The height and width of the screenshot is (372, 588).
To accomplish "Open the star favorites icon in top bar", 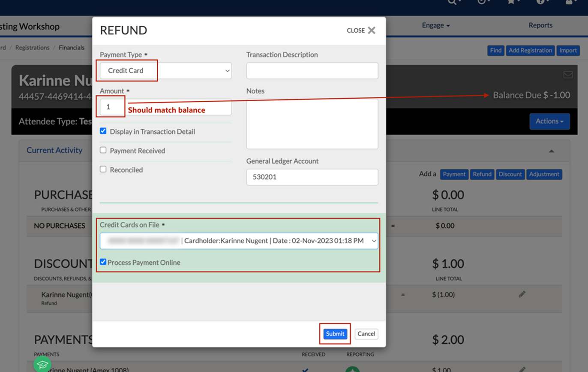I will (x=513, y=2).
